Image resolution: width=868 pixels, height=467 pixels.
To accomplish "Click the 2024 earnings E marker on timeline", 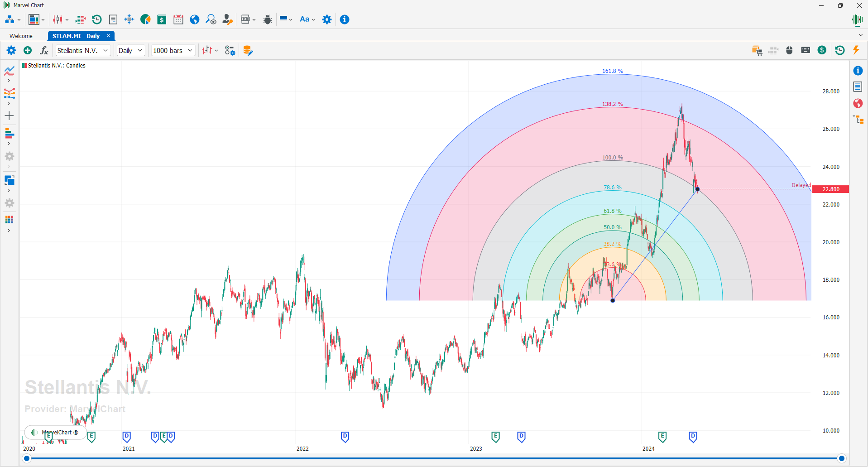I will point(662,437).
